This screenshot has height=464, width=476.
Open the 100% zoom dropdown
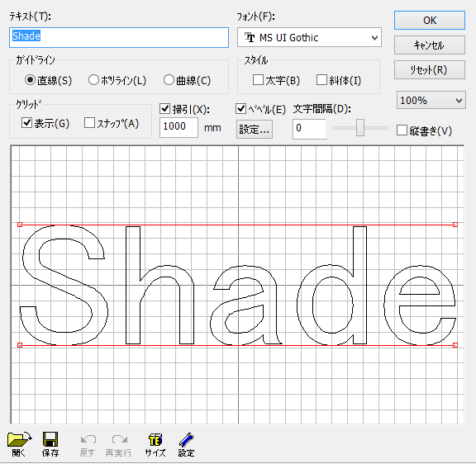[x=431, y=100]
